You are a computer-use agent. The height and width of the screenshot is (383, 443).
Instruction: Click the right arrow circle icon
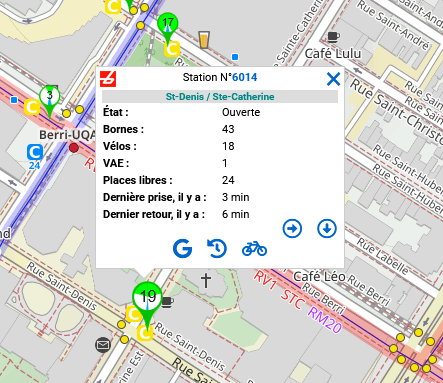292,229
